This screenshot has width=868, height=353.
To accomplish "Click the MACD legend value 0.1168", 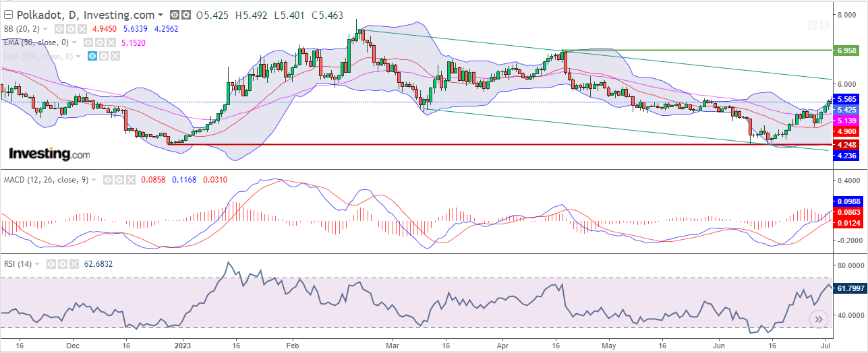I will click(x=184, y=180).
